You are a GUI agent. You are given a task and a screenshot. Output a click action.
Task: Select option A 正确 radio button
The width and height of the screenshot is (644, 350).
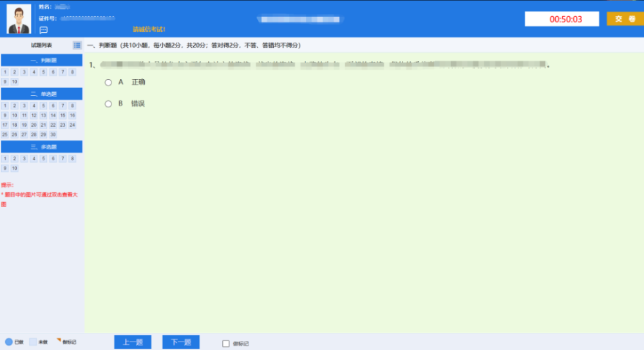pyautogui.click(x=108, y=82)
